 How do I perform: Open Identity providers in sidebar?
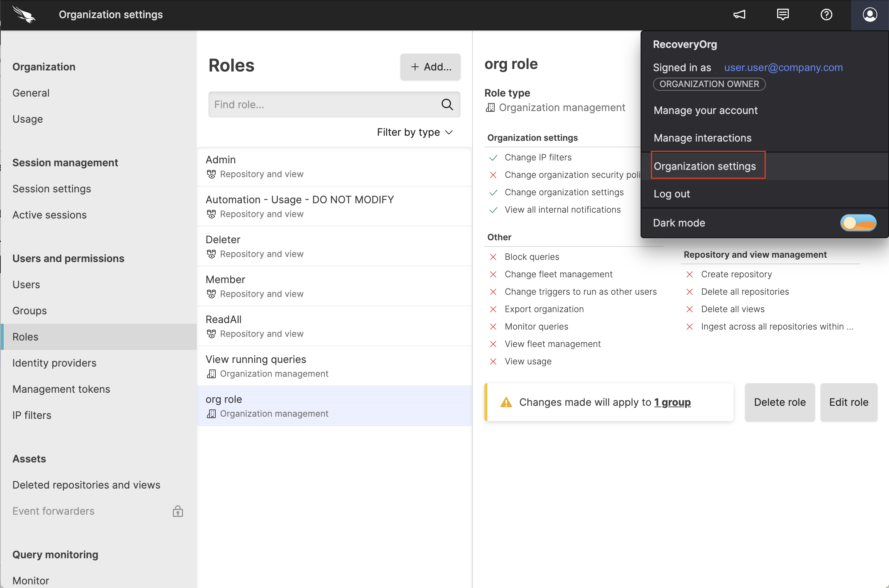[54, 363]
